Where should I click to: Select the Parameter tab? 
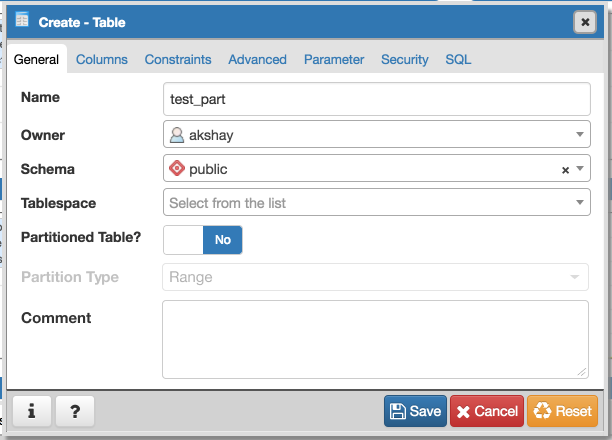pyautogui.click(x=334, y=59)
